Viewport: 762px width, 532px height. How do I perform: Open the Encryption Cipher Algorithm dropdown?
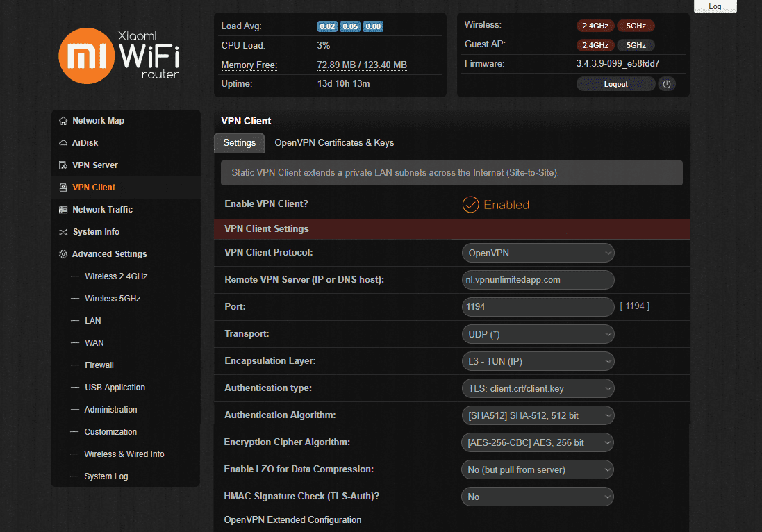pyautogui.click(x=538, y=442)
